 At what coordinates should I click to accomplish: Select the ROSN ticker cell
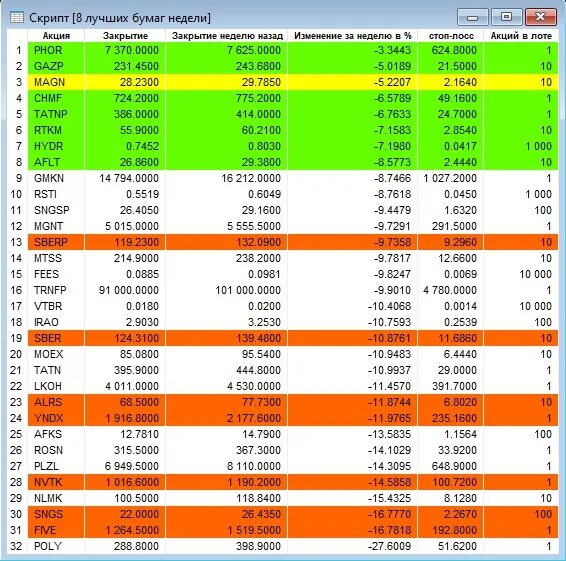(x=56, y=450)
